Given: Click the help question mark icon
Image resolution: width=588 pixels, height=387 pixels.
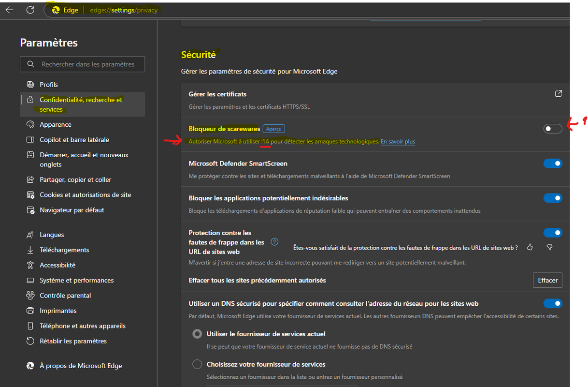Looking at the screenshot, I should coord(274,242).
